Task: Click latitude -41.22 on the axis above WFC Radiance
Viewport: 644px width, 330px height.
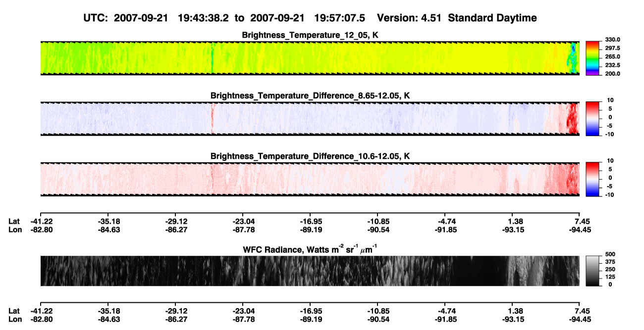Action: point(42,222)
